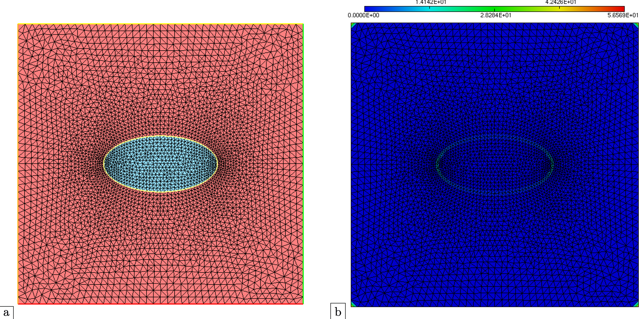The height and width of the screenshot is (319, 644).
Task: Select the 2.8284E+01 colorbar label
Action: pos(496,15)
